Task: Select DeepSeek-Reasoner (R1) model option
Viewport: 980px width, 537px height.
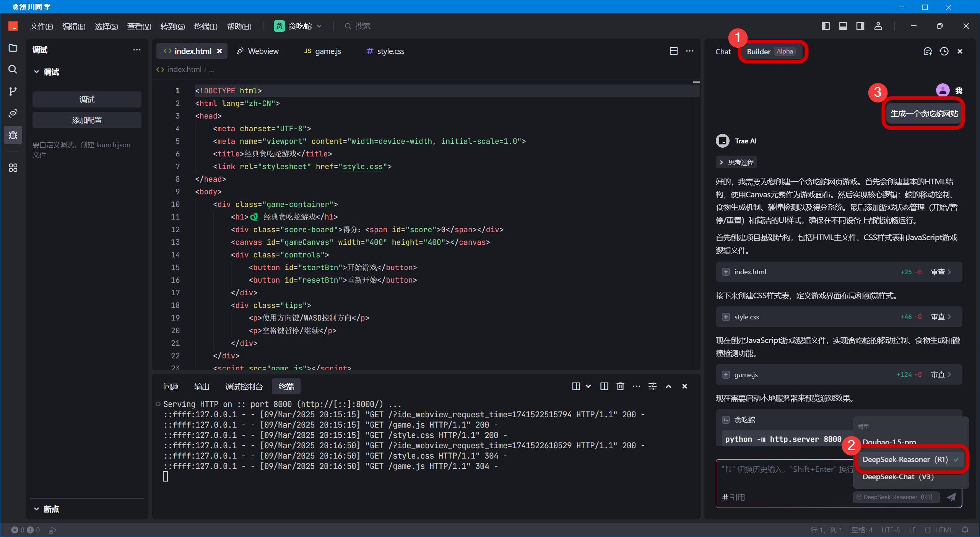Action: pyautogui.click(x=910, y=459)
